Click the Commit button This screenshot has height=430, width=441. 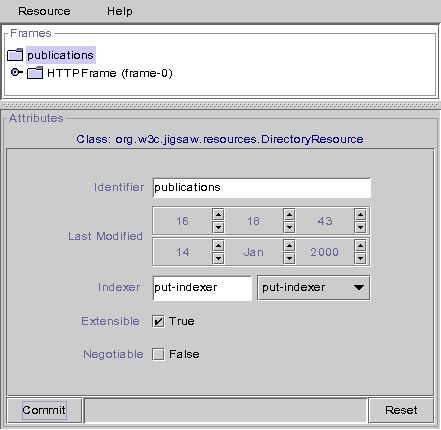click(x=44, y=410)
